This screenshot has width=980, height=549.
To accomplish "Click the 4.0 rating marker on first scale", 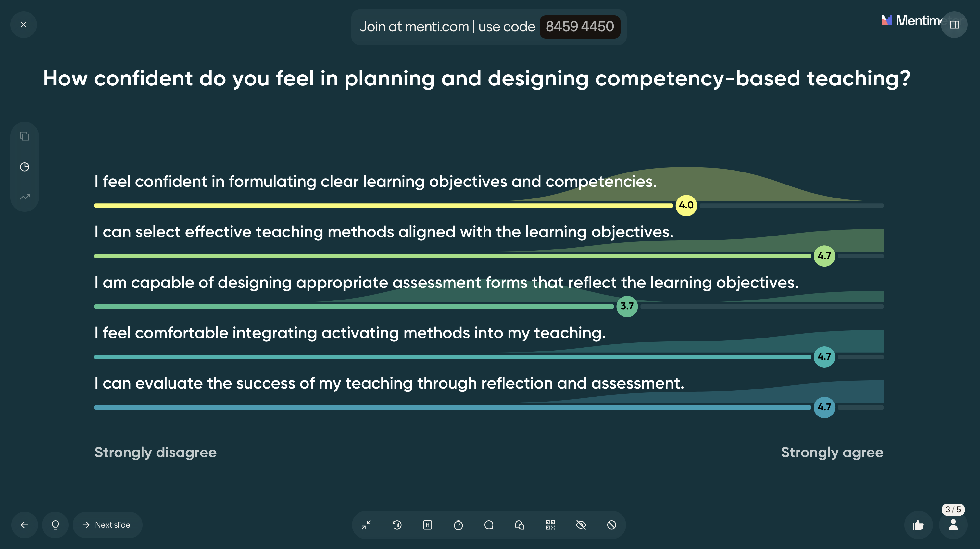I will pos(686,205).
